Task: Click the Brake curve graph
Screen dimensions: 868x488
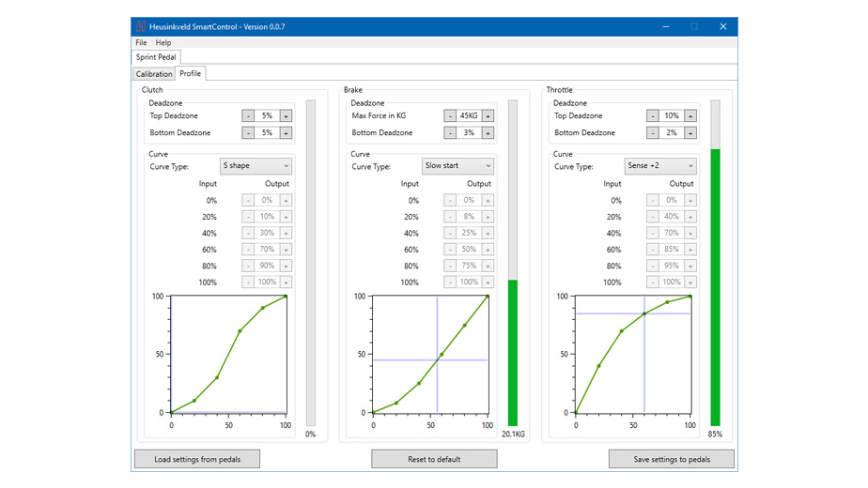Action: tap(430, 355)
